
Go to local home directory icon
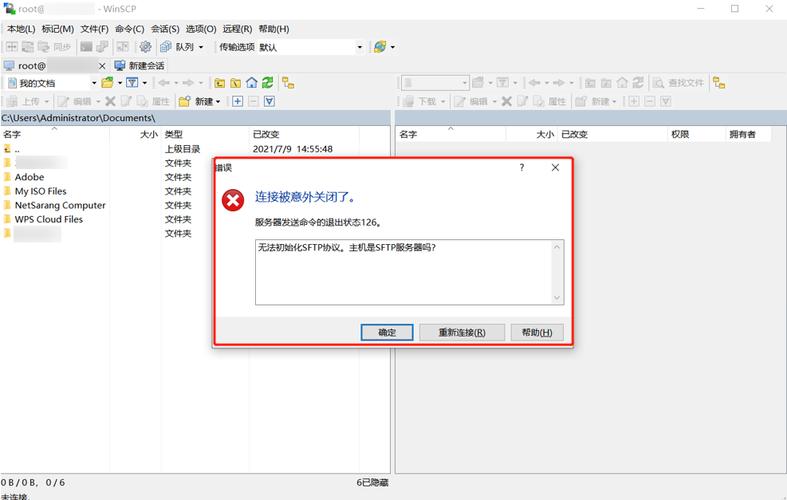coord(251,83)
